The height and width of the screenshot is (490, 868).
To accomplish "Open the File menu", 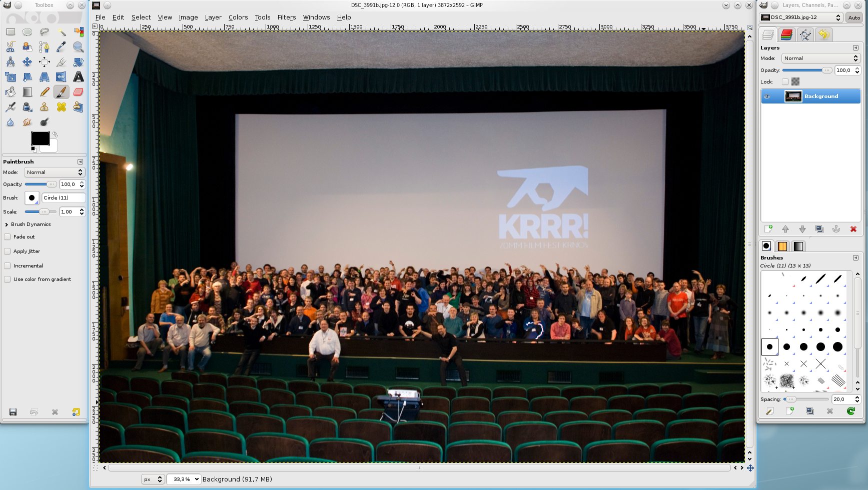I will click(100, 17).
